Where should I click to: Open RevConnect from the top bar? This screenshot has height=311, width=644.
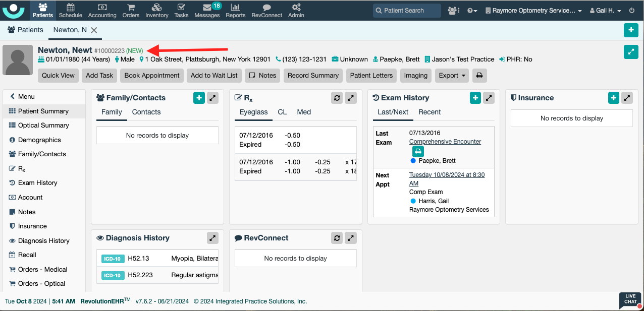(266, 10)
